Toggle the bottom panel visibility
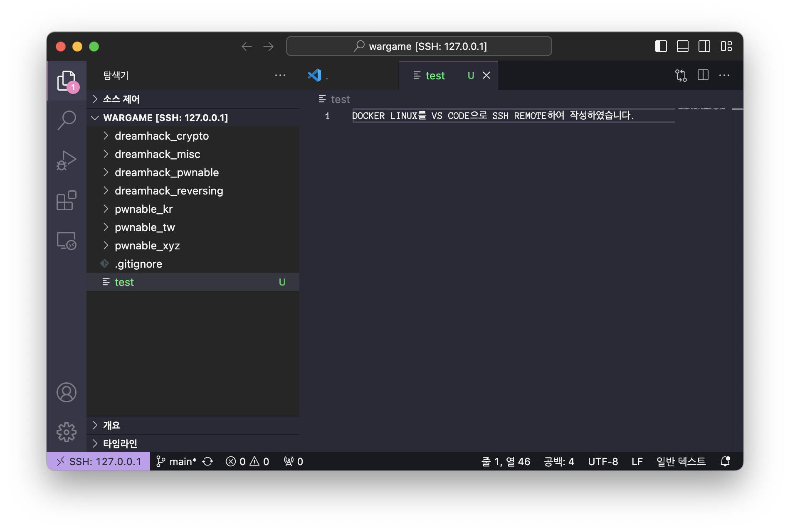Screen dimensions: 790x532 [683, 46]
